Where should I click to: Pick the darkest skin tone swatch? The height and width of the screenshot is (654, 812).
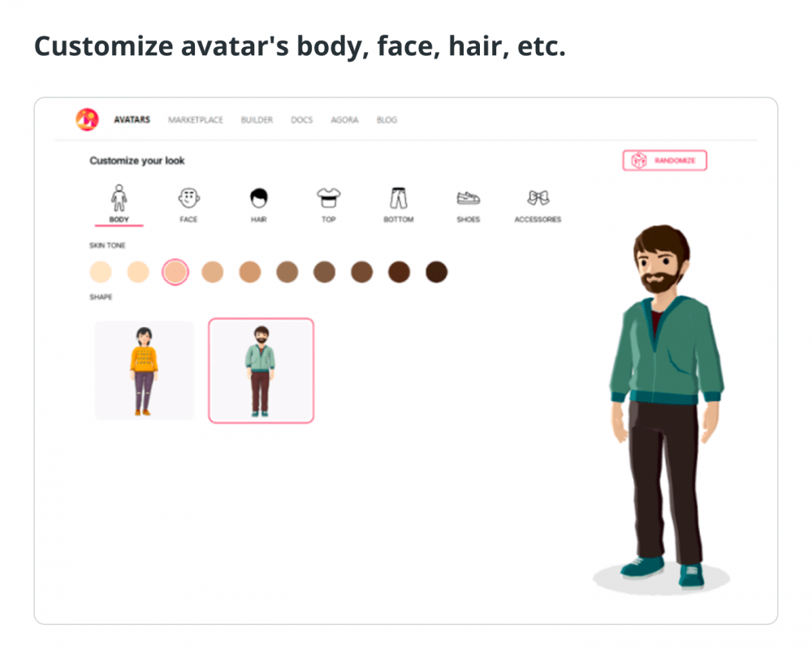point(436,272)
